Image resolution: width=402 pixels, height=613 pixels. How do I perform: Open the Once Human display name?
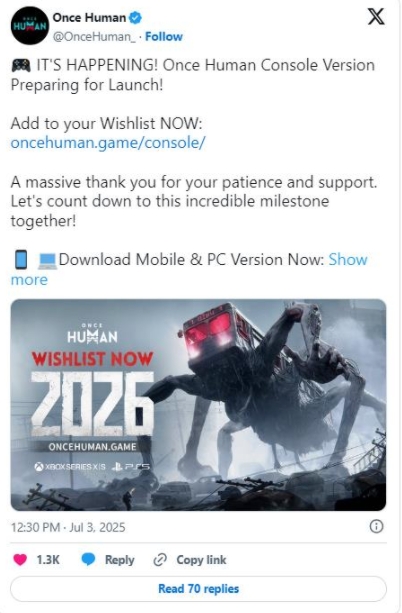click(x=90, y=18)
